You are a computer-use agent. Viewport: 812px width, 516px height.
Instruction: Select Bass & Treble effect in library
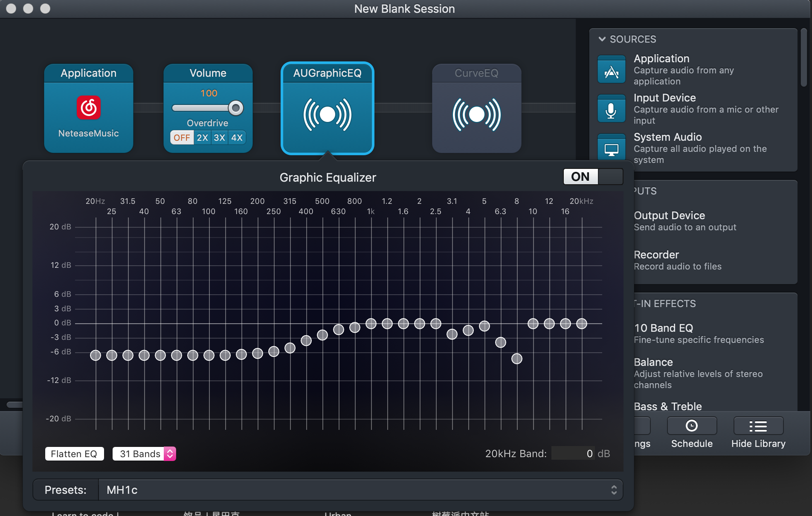coord(667,406)
